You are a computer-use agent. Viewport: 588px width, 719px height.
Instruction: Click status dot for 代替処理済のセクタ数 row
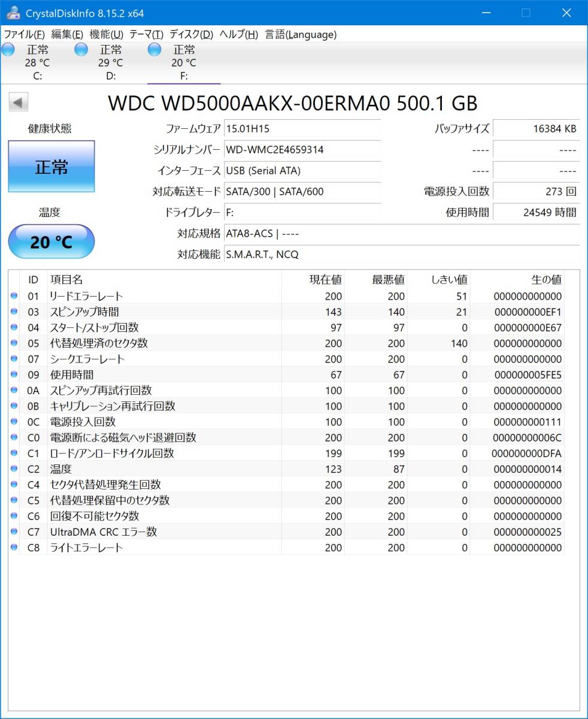(x=14, y=343)
